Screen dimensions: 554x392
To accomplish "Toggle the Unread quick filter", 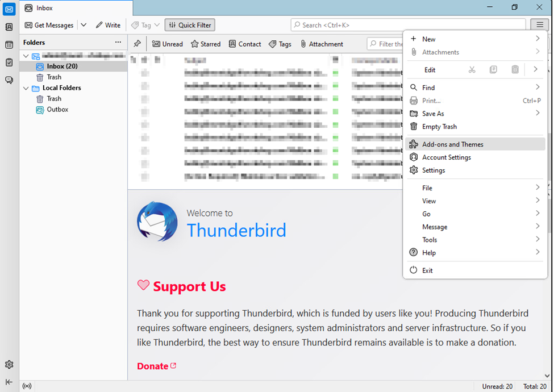I will 168,44.
